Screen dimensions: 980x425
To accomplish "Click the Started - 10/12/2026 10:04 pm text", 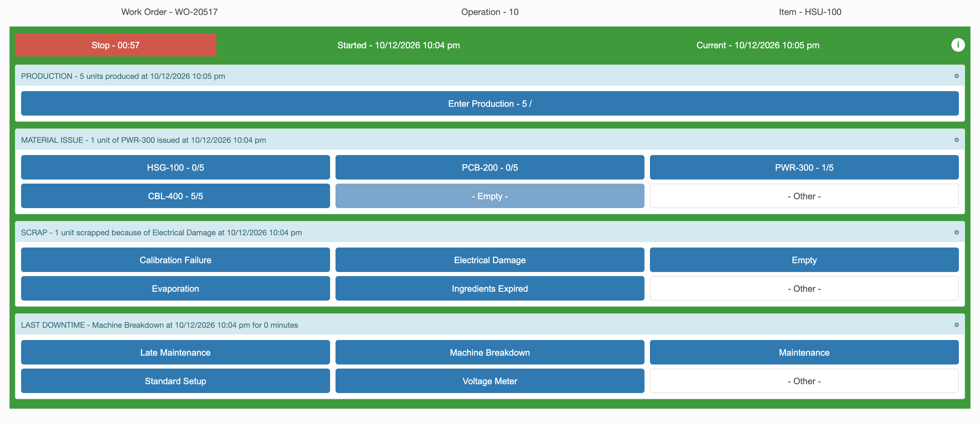I will pyautogui.click(x=398, y=45).
